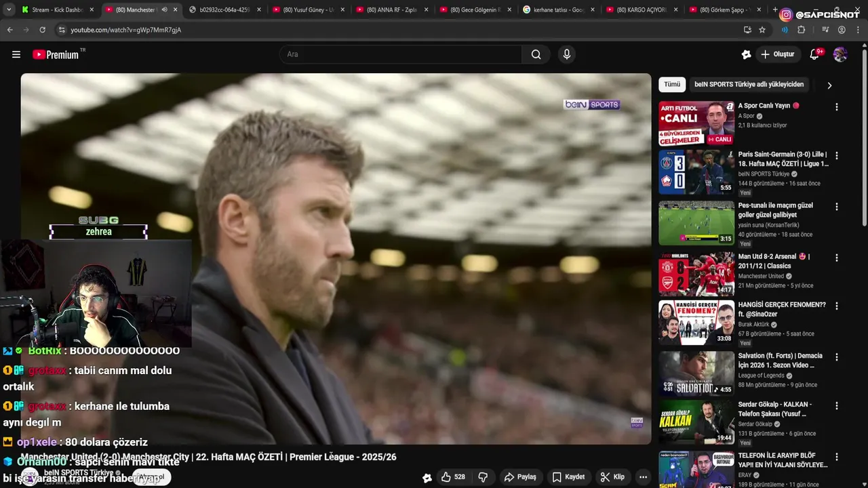Switch to Yusuf Güney browser tab
This screenshot has width=868, height=488.
point(308,10)
